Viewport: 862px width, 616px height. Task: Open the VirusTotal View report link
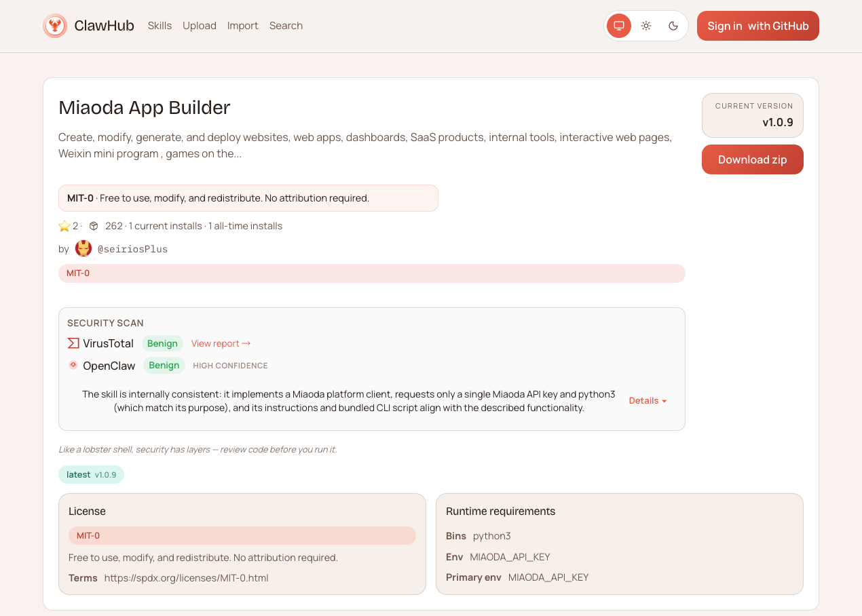pyautogui.click(x=221, y=343)
